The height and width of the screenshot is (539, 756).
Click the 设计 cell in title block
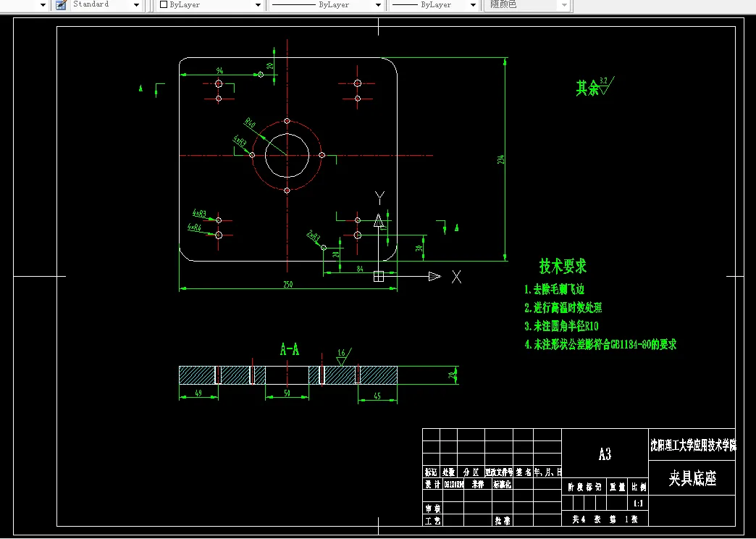(x=432, y=485)
